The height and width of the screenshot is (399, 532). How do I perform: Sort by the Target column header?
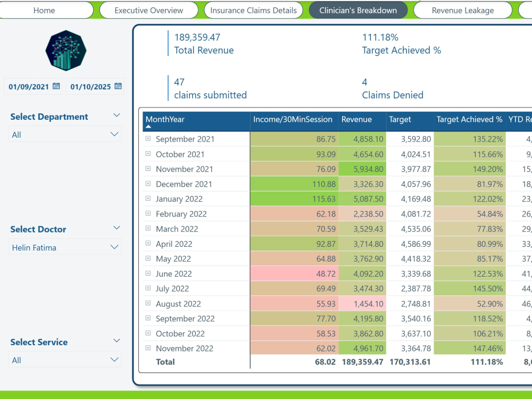coord(410,121)
